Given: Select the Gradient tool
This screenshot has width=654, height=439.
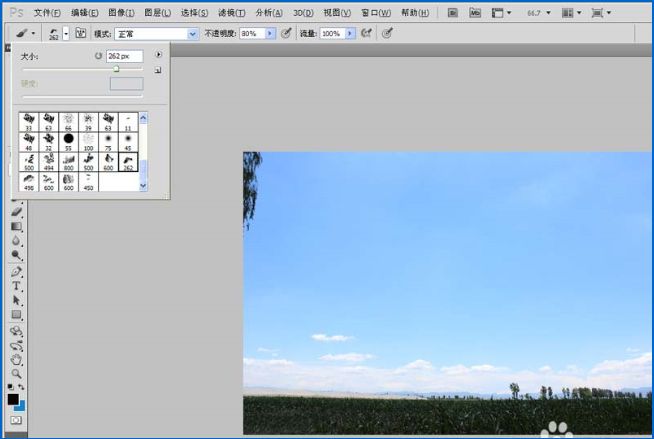Looking at the screenshot, I should [17, 227].
